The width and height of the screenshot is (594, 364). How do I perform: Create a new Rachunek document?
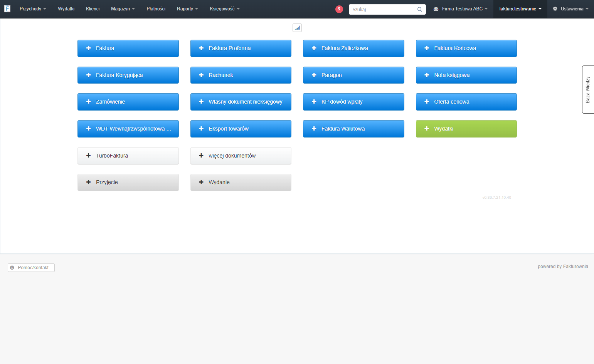tap(241, 75)
